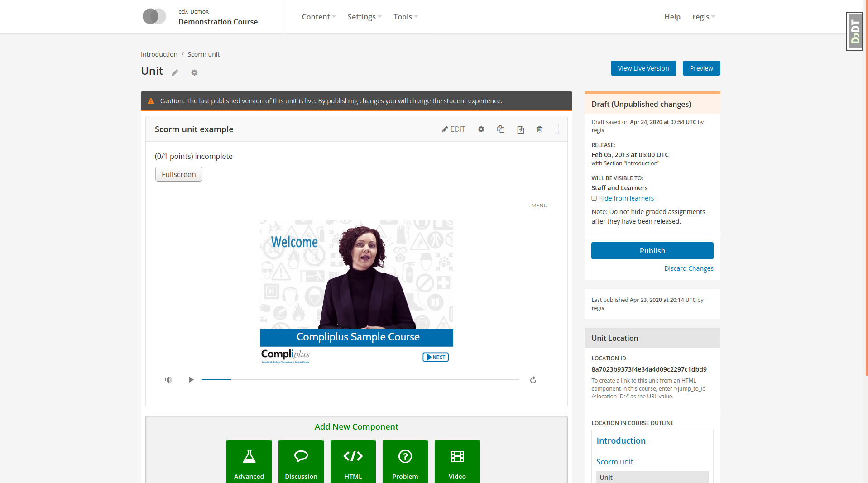Duplicate the Scorm unit example component
The height and width of the screenshot is (483, 868).
[500, 129]
